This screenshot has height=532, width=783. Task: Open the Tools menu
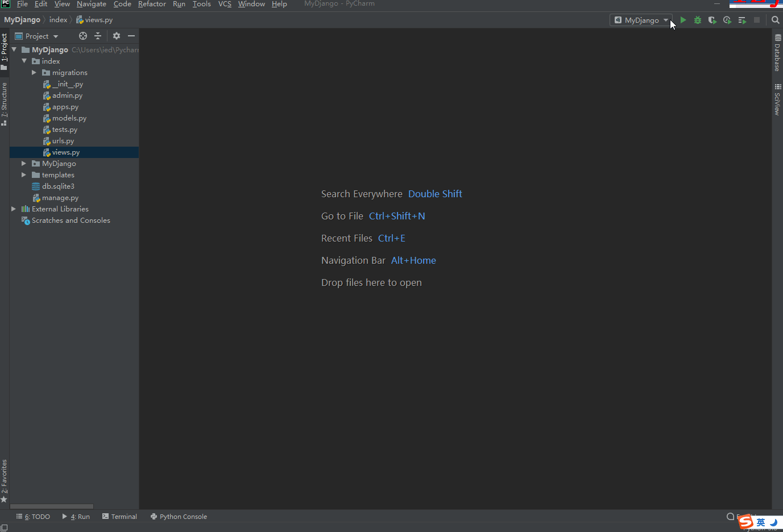pyautogui.click(x=202, y=4)
